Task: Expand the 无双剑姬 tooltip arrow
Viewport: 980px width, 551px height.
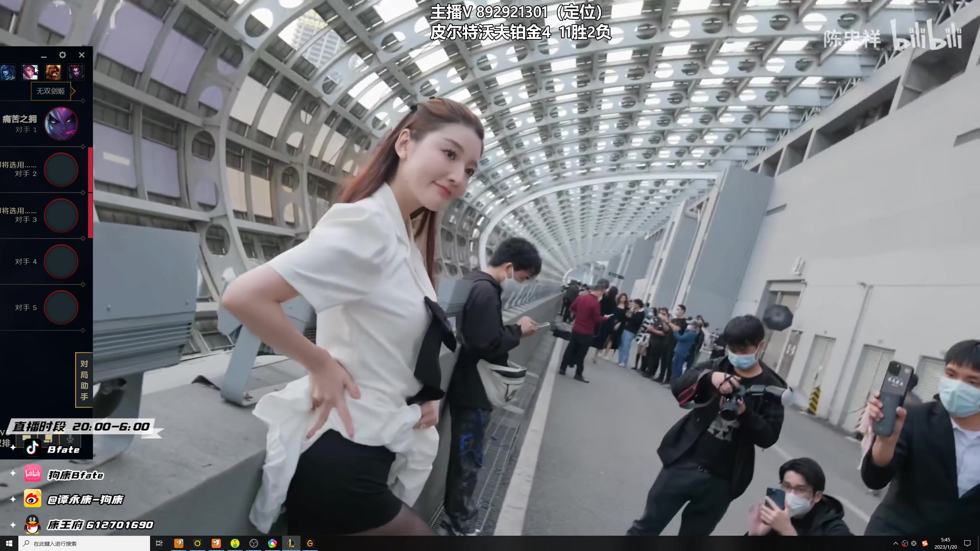Action: tap(73, 91)
